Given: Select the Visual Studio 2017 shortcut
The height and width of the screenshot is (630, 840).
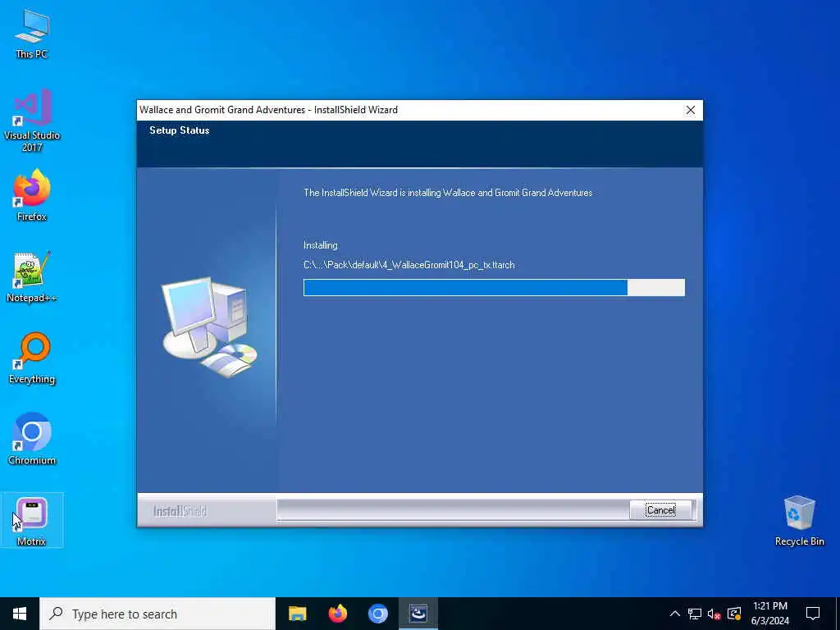Looking at the screenshot, I should (x=32, y=120).
